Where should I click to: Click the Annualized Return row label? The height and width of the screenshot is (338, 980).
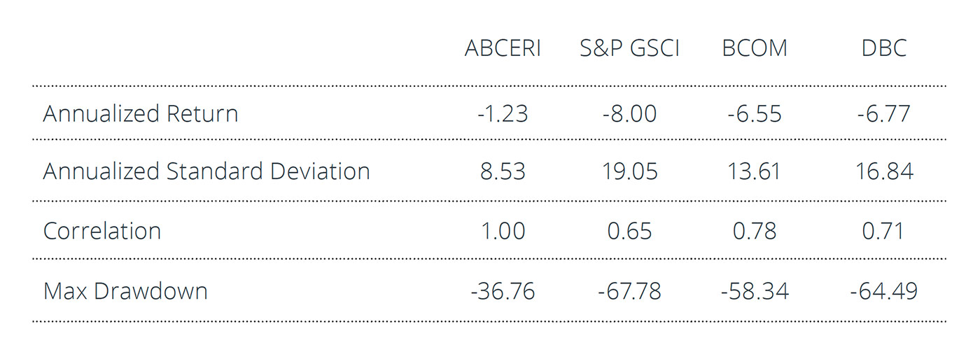[141, 113]
